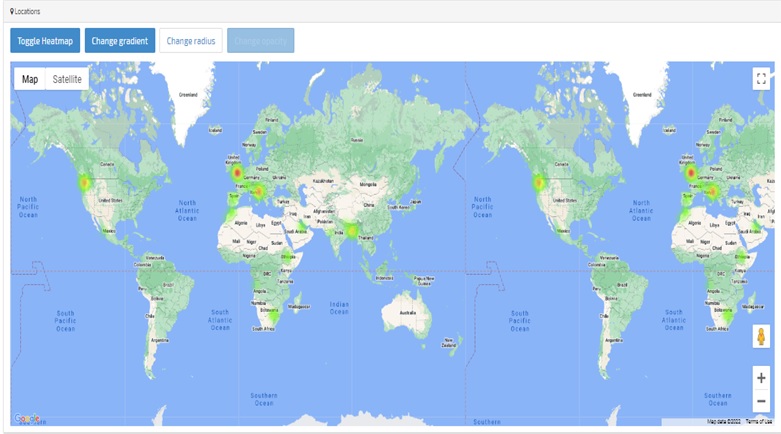Click the Australia label on the map
781x434 pixels.
click(407, 312)
